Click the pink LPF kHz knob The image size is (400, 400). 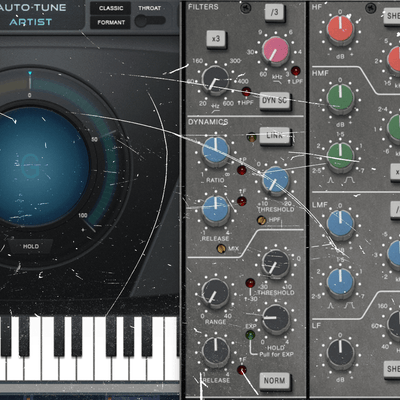point(275,51)
